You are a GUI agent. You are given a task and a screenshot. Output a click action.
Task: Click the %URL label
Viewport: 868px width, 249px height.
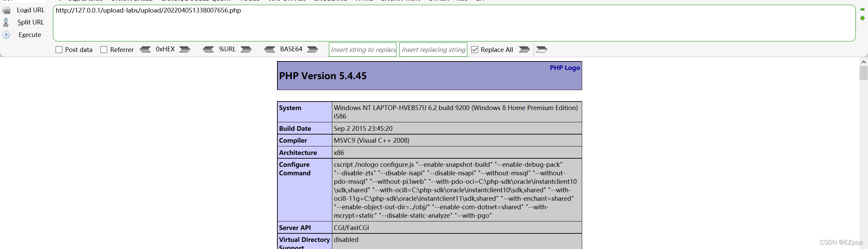click(x=227, y=49)
